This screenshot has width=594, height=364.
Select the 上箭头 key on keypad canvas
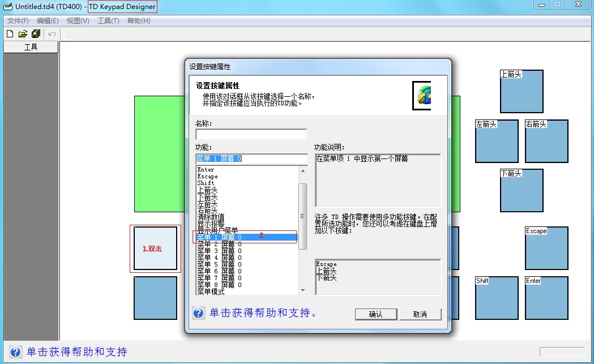point(522,91)
